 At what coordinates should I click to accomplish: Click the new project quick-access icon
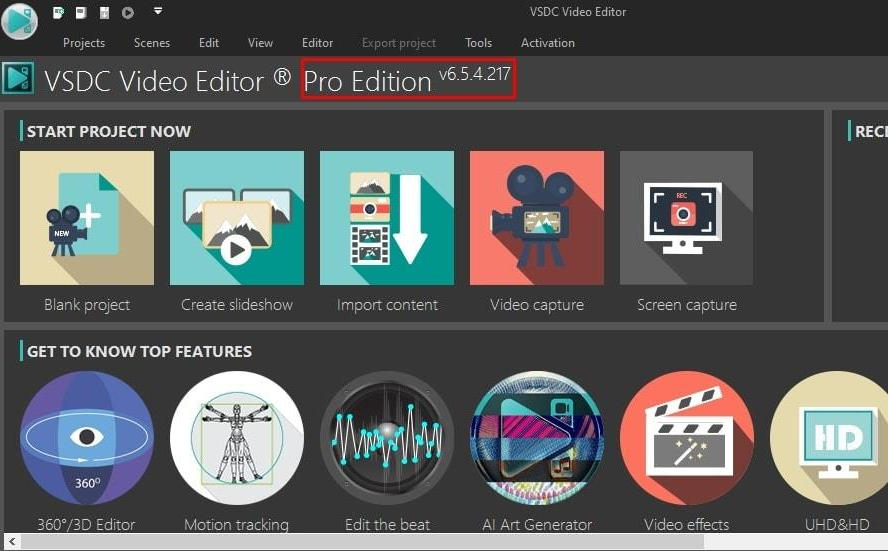[x=58, y=12]
